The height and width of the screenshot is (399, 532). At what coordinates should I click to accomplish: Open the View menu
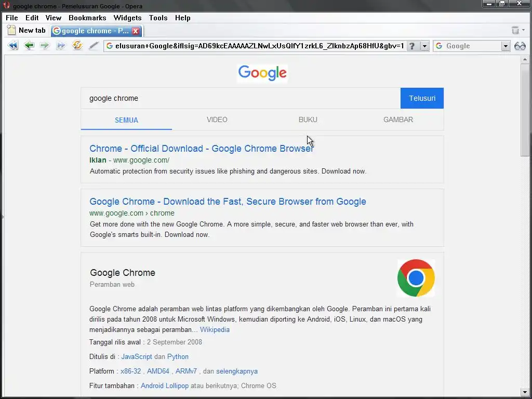click(54, 18)
